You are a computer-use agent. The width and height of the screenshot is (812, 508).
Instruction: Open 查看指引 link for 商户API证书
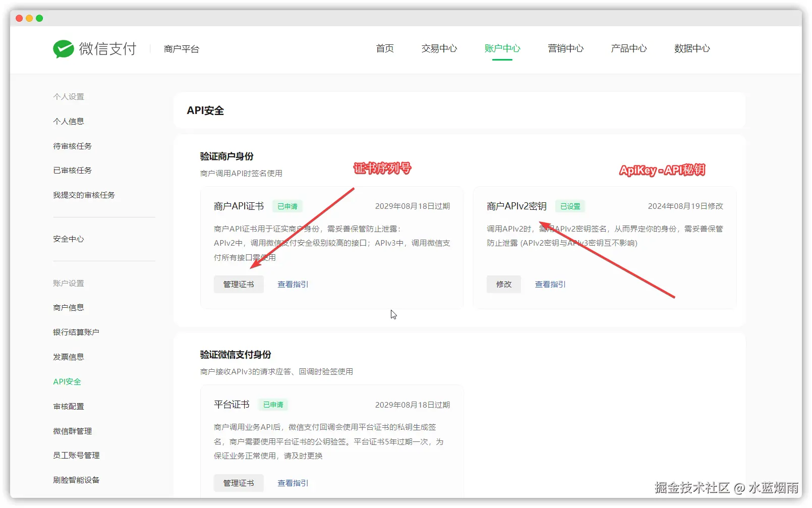click(x=293, y=285)
